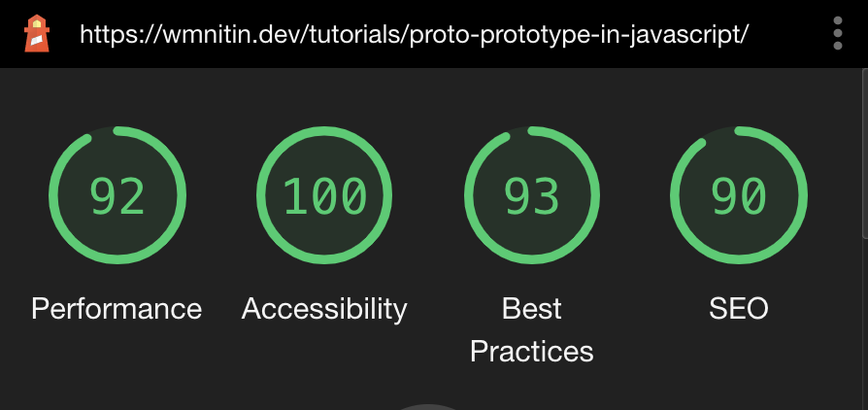This screenshot has height=410, width=868.
Task: Jump to the Accessibility section label
Action: pos(324,309)
